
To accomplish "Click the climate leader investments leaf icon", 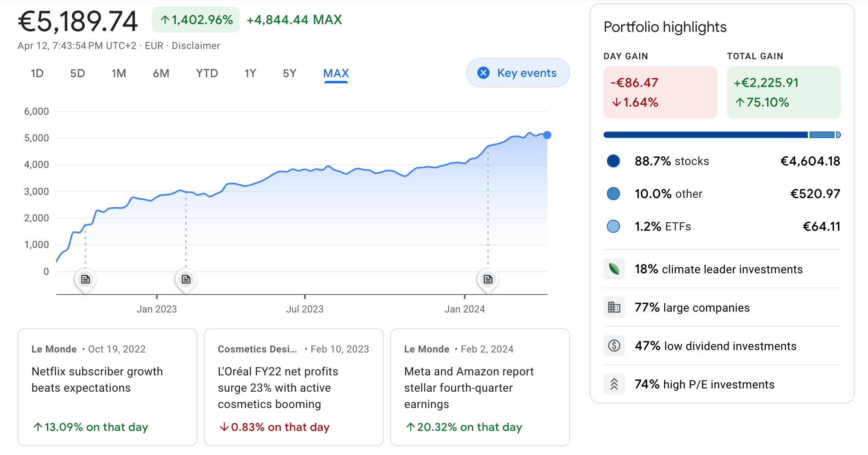I will click(x=614, y=269).
